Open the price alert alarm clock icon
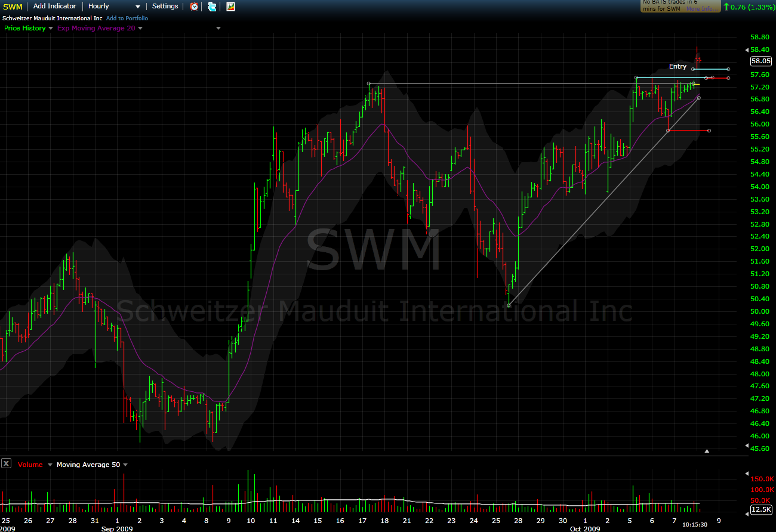The width and height of the screenshot is (776, 532). tap(194, 7)
